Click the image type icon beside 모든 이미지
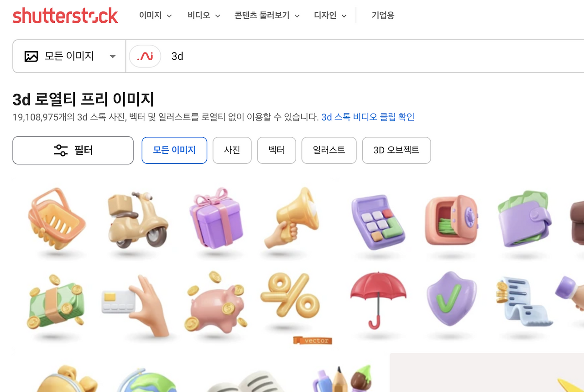 pos(31,57)
